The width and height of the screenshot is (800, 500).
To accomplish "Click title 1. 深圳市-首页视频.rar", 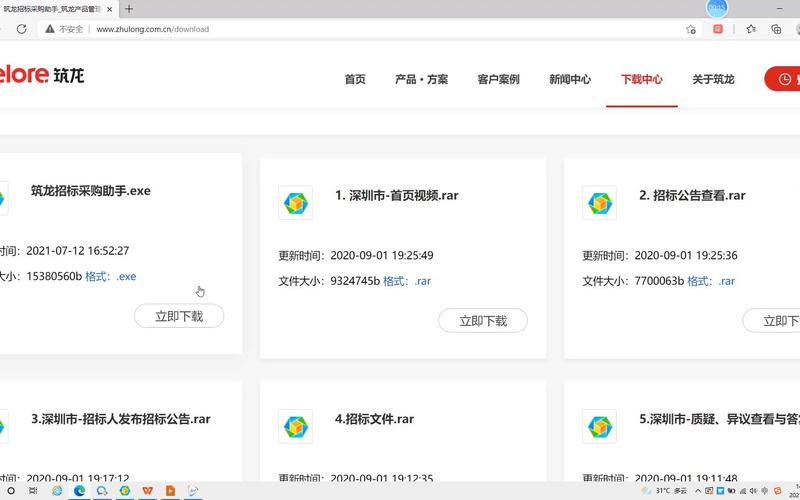I will coord(396,195).
